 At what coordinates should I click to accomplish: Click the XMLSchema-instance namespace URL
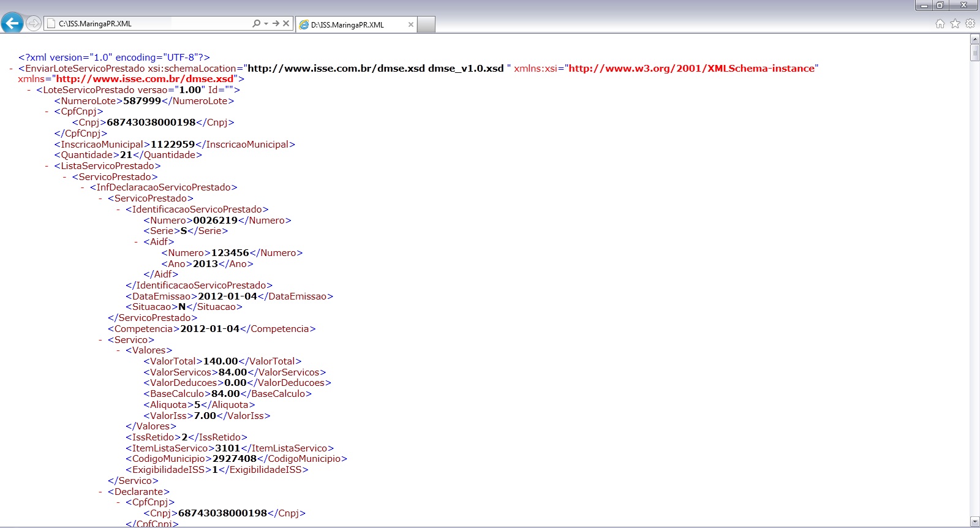pos(692,69)
